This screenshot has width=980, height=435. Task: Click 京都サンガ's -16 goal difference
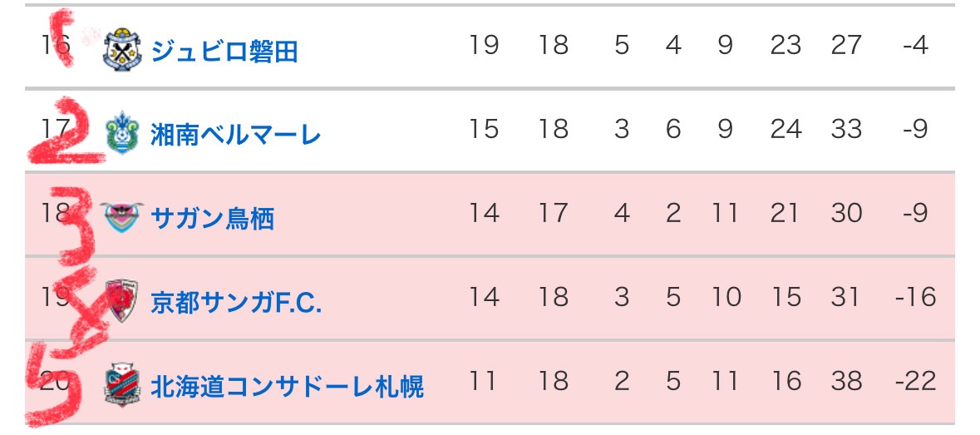(916, 297)
